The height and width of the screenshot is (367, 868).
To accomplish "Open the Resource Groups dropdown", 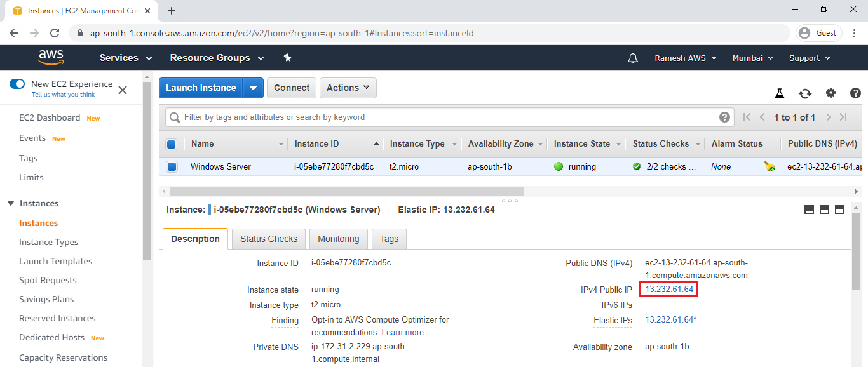I will point(217,58).
